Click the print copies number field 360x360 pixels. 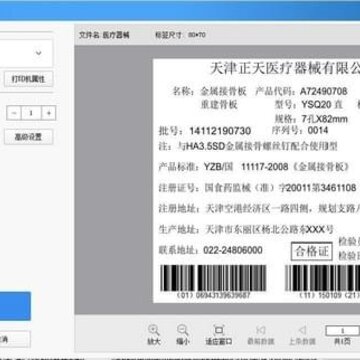[31, 113]
